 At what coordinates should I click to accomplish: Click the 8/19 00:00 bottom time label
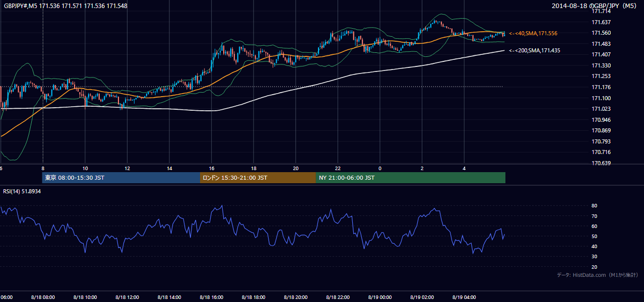(380, 297)
